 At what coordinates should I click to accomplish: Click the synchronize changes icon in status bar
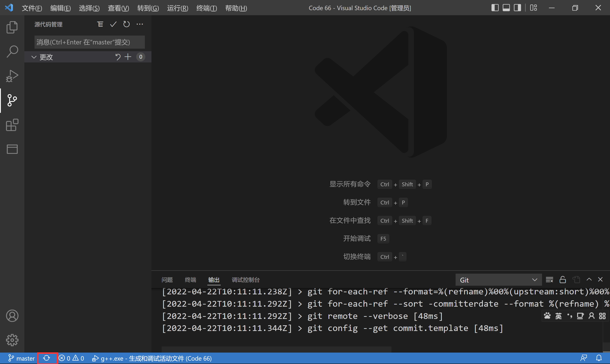click(x=47, y=358)
